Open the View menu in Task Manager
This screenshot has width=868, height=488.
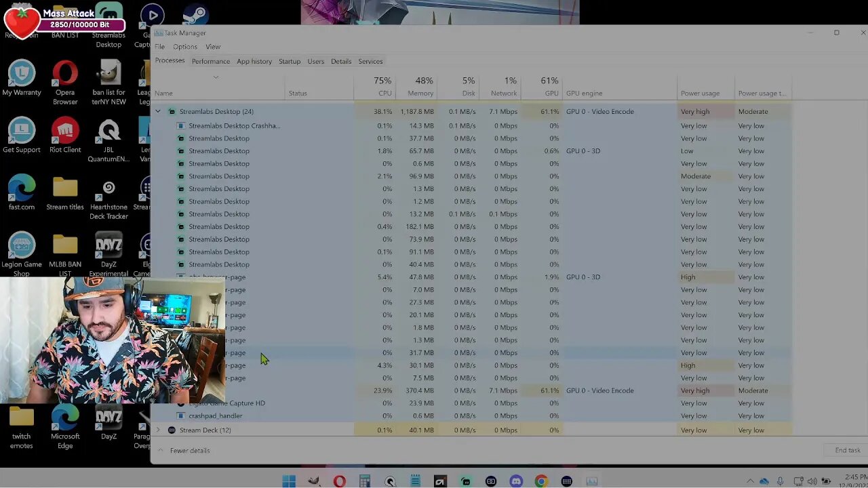pos(213,47)
